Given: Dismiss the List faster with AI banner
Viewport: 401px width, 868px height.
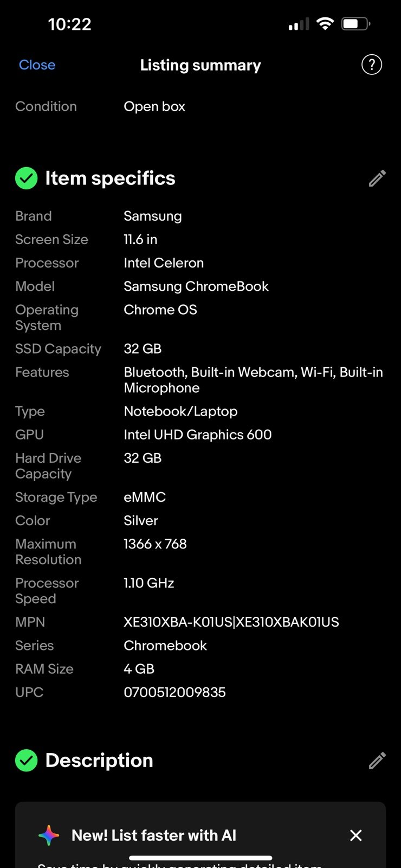Looking at the screenshot, I should tap(356, 835).
